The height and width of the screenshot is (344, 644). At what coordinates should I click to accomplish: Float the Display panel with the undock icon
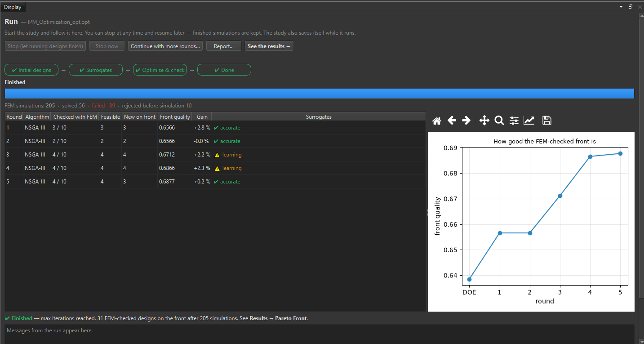click(631, 7)
